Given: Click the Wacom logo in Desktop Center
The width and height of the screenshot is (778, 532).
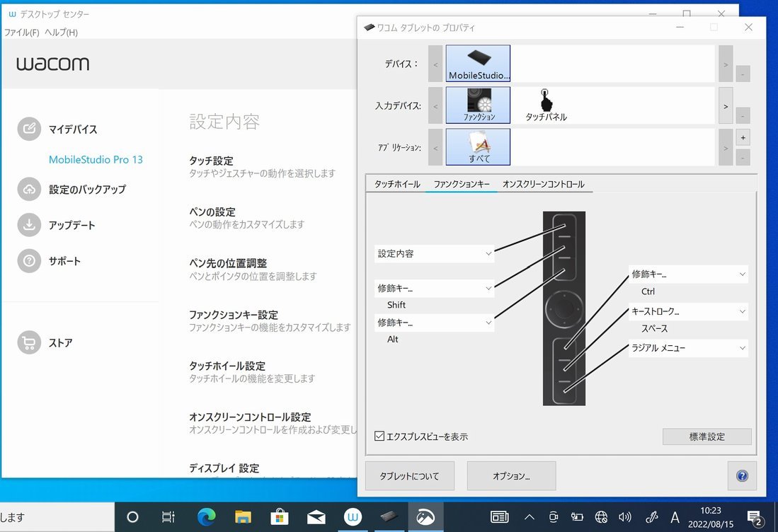Looking at the screenshot, I should [x=52, y=64].
